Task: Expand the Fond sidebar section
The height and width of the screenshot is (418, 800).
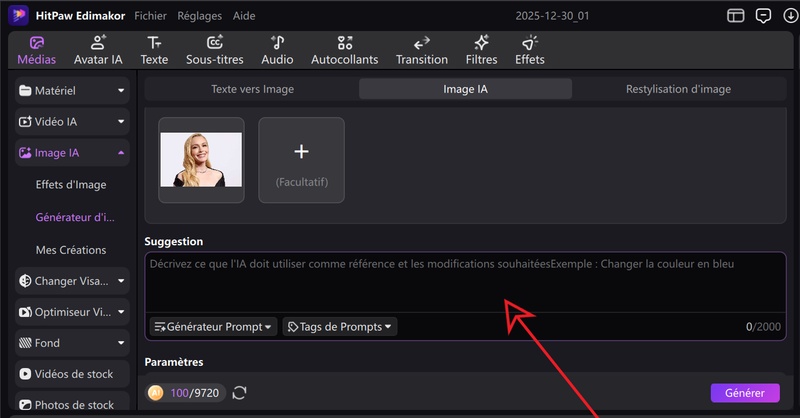Action: point(72,343)
